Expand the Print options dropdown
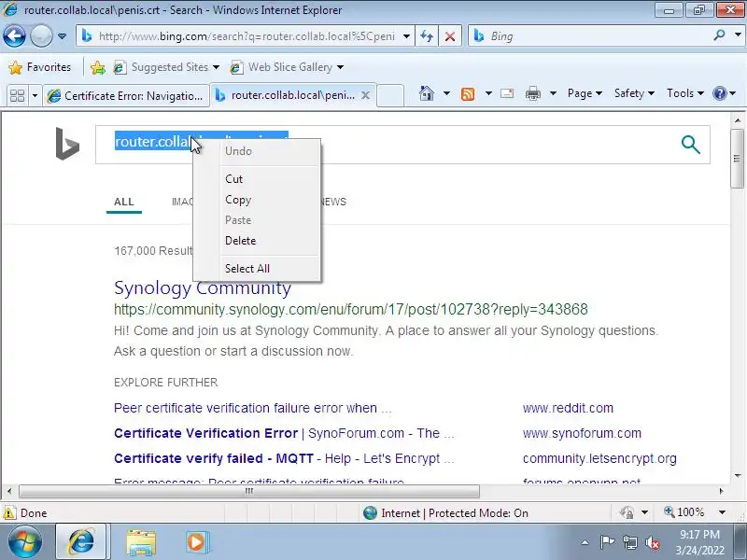747x560 pixels. point(553,93)
